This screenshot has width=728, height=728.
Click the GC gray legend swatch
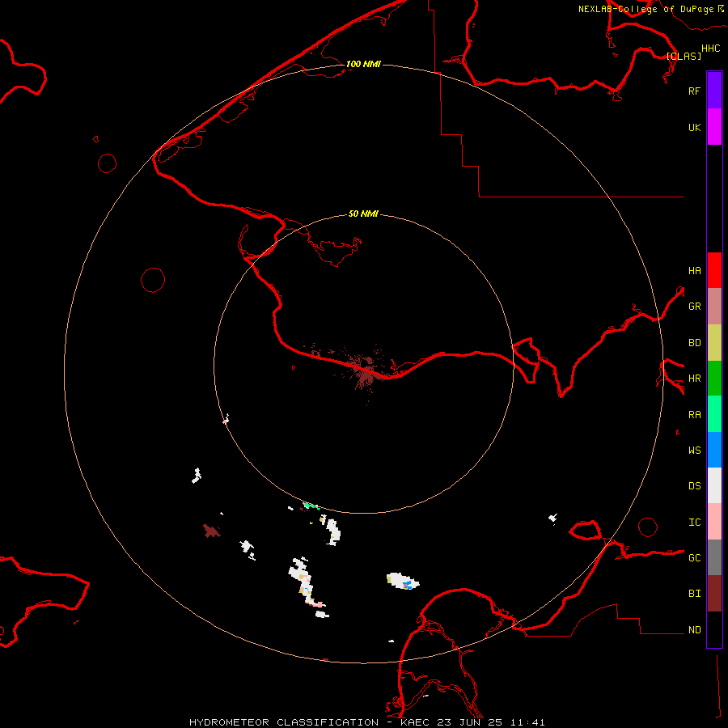pyautogui.click(x=714, y=557)
